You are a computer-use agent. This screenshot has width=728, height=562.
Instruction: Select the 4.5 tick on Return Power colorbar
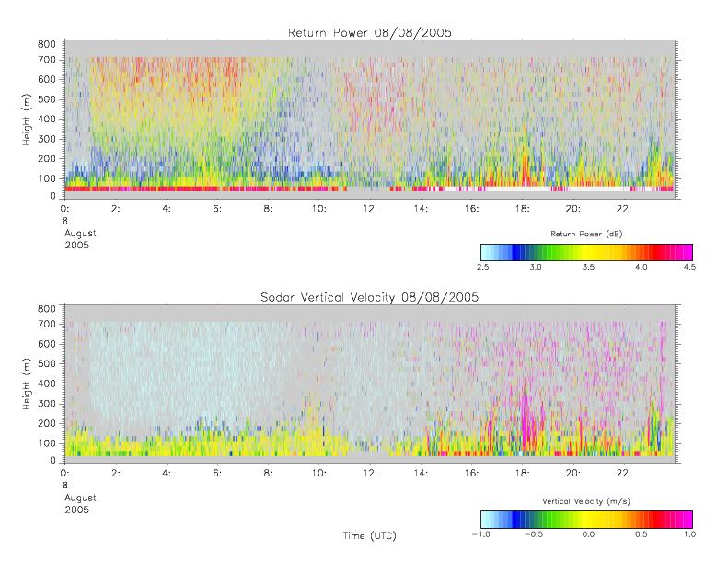coord(689,267)
